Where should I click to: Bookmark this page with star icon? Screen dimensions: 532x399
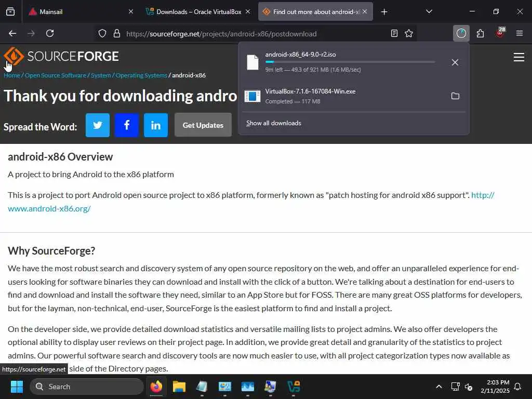pos(409,33)
